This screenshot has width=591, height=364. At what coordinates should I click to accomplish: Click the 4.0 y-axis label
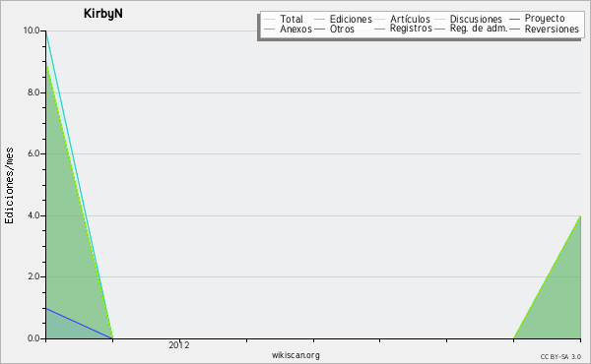coord(33,215)
